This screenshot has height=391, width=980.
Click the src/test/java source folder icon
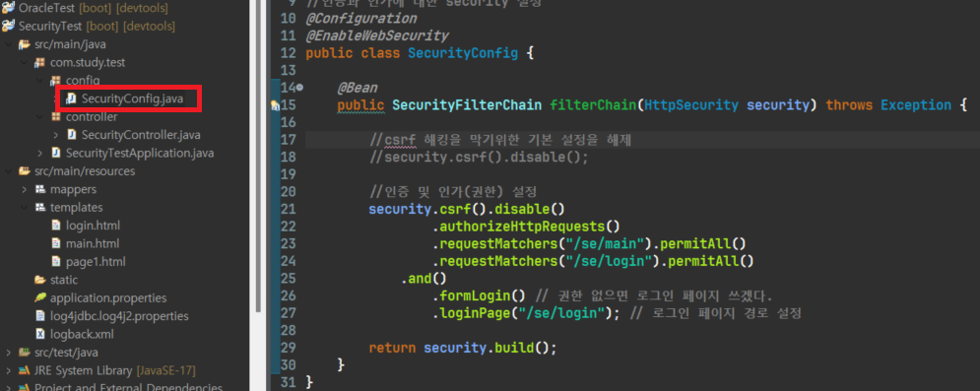tap(25, 353)
